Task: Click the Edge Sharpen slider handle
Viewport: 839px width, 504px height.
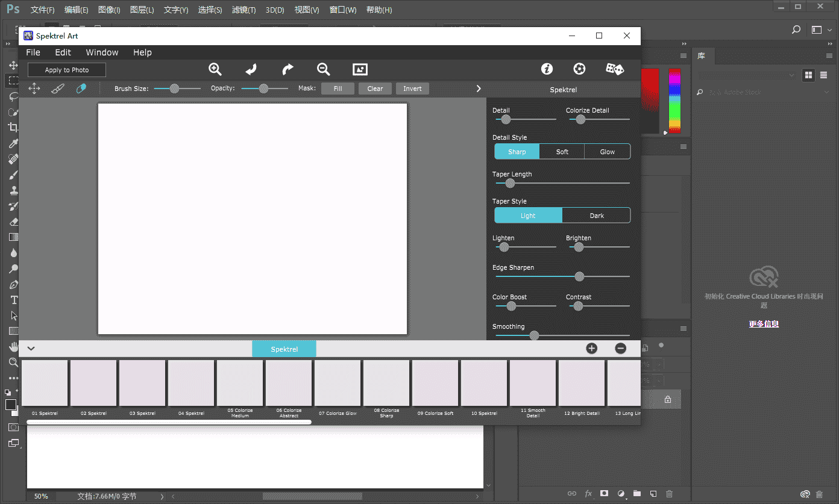Action: tap(579, 276)
